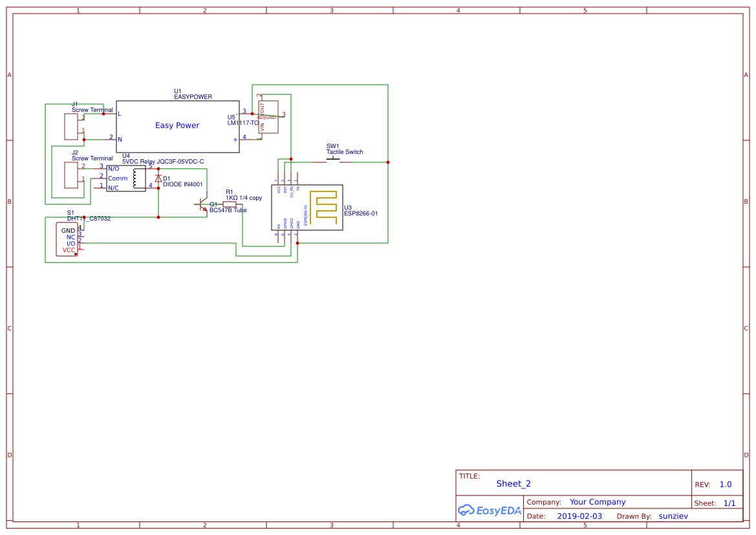Viewport: 756px width, 535px height.
Task: Click the date 2019-02-03
Action: 581,516
